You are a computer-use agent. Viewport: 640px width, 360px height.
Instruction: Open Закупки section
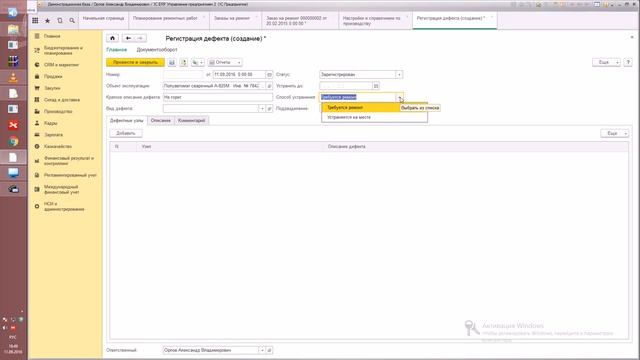pyautogui.click(x=52, y=88)
